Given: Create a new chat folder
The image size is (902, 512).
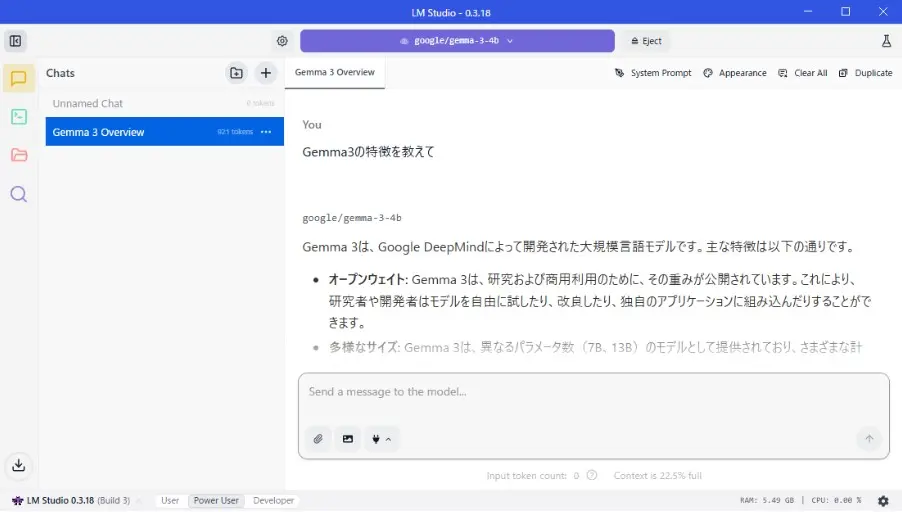Looking at the screenshot, I should click(x=236, y=73).
